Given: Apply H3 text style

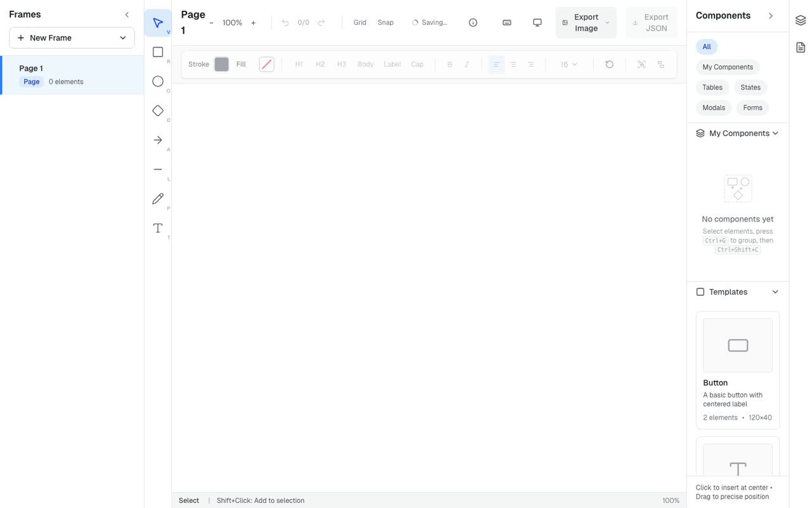Looking at the screenshot, I should 341,64.
